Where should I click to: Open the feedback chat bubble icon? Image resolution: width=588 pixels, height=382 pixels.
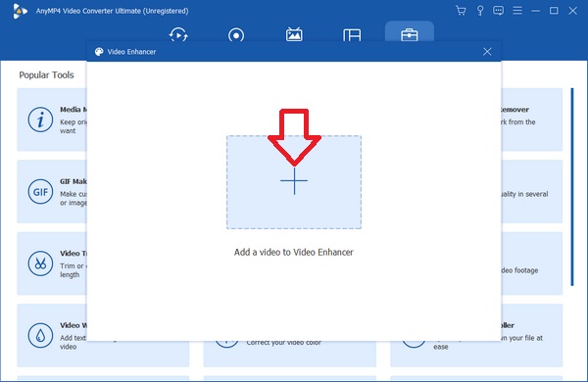point(499,11)
